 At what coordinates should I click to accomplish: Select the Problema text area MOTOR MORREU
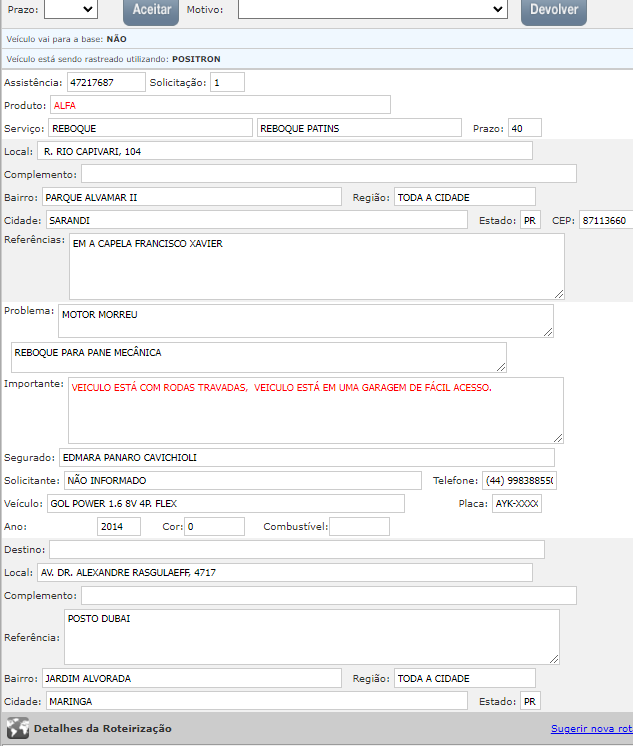[x=305, y=321]
